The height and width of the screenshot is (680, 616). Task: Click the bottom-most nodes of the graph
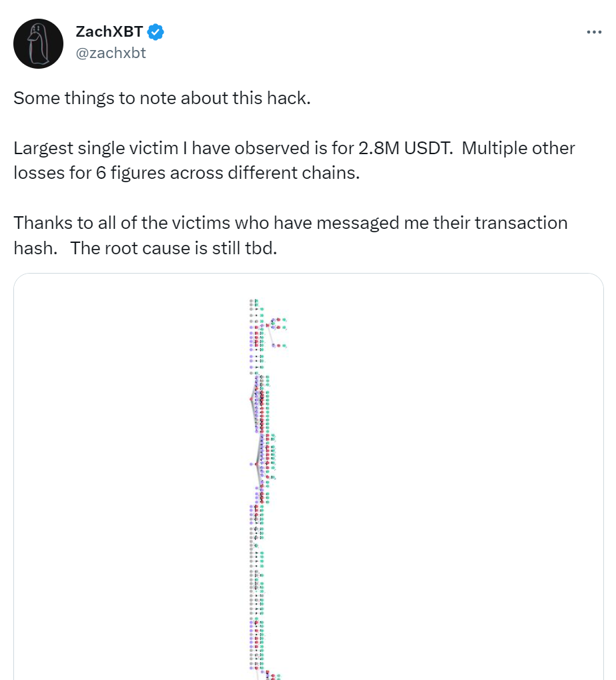272,676
